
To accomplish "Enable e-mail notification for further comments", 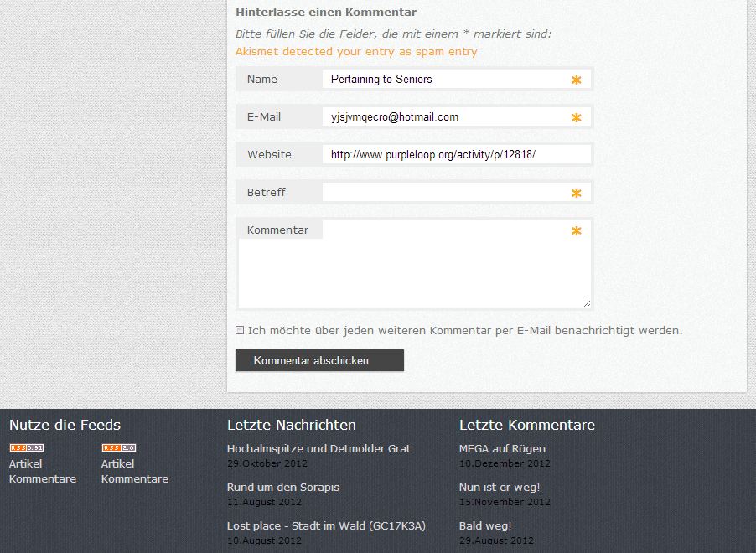I will click(240, 330).
